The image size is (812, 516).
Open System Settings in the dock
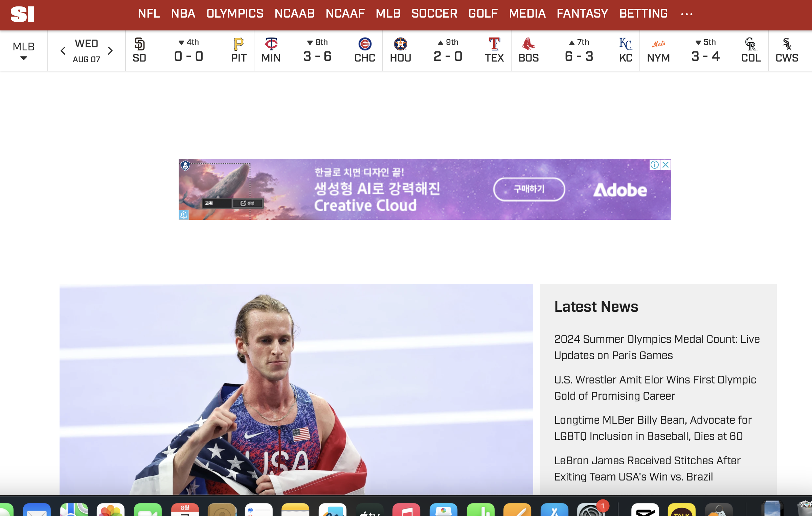tap(590, 511)
